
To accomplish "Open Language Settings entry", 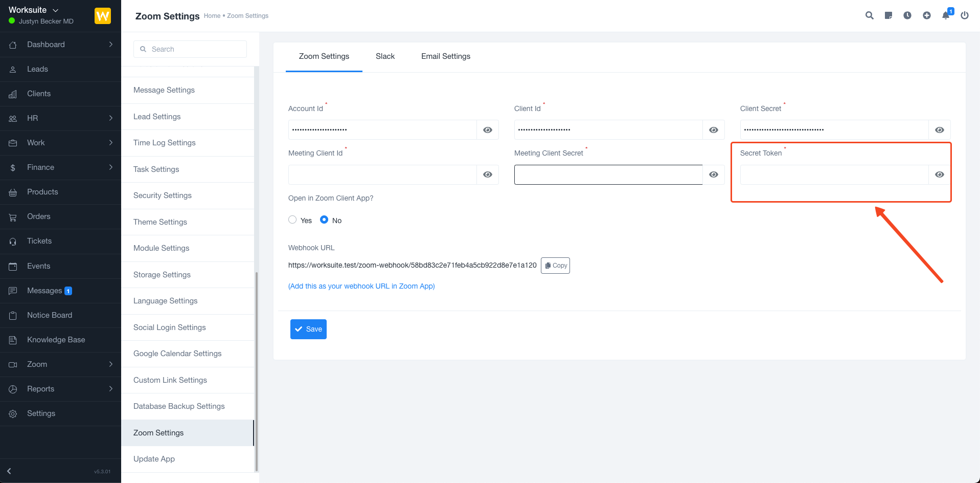I will (188, 301).
